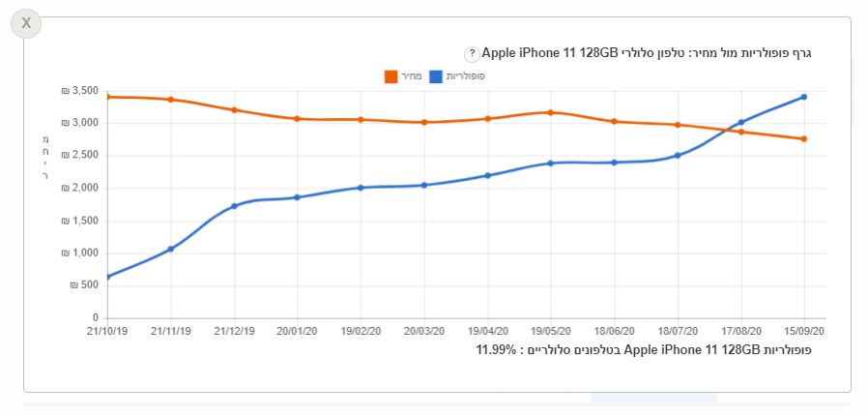Image resolution: width=868 pixels, height=417 pixels.
Task: Toggle the פופולריות legend label
Action: tap(466, 76)
